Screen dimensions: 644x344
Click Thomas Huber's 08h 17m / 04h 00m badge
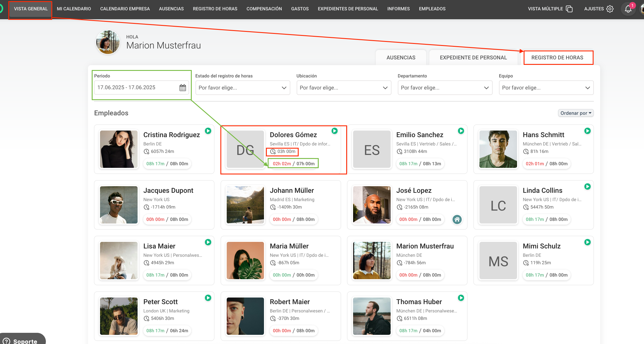[x=420, y=331]
